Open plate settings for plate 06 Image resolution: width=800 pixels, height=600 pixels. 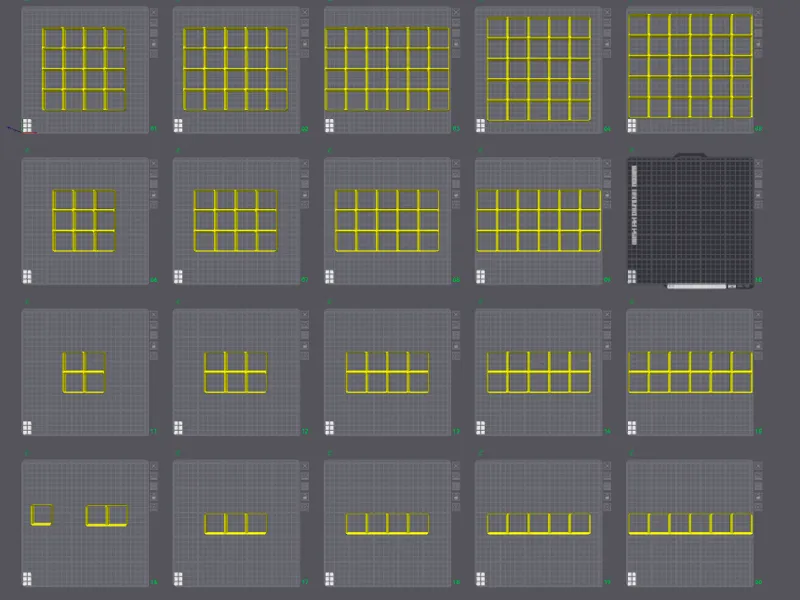tap(154, 205)
